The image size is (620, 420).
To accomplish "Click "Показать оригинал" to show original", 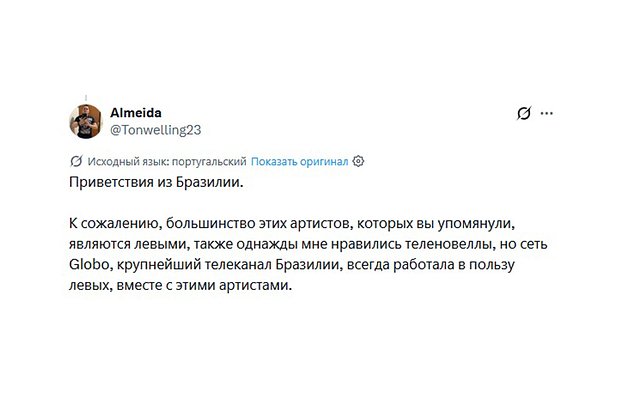I will [x=299, y=161].
